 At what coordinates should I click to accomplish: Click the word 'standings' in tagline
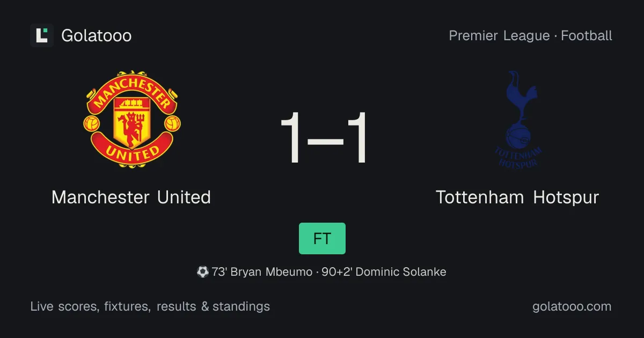241,307
